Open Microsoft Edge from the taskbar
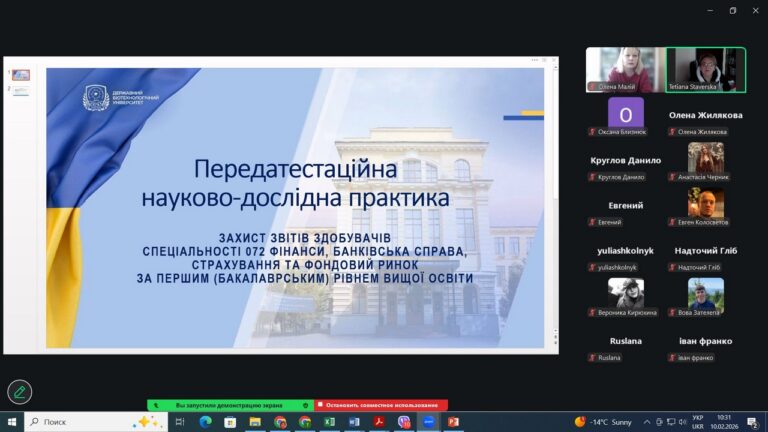The image size is (768, 432). point(205,422)
